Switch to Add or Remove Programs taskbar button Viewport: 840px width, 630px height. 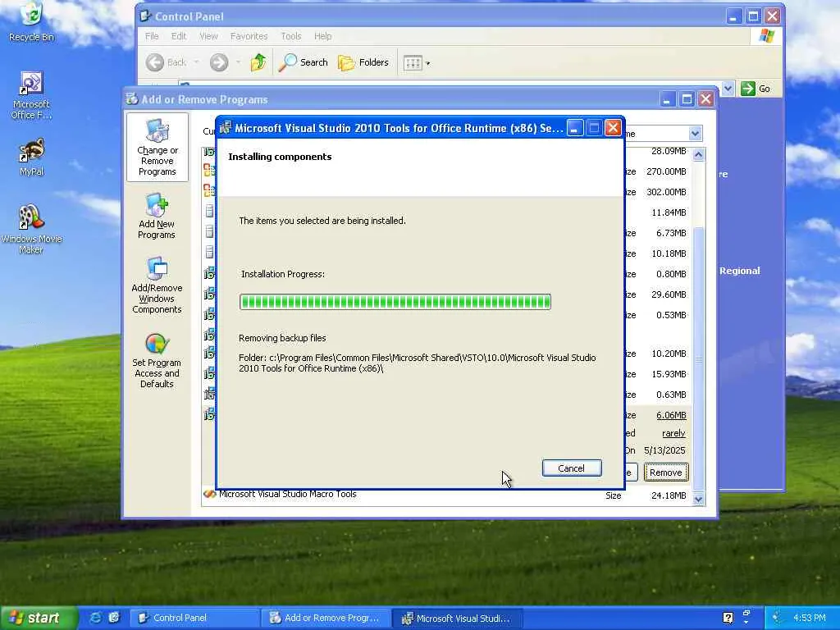click(326, 618)
